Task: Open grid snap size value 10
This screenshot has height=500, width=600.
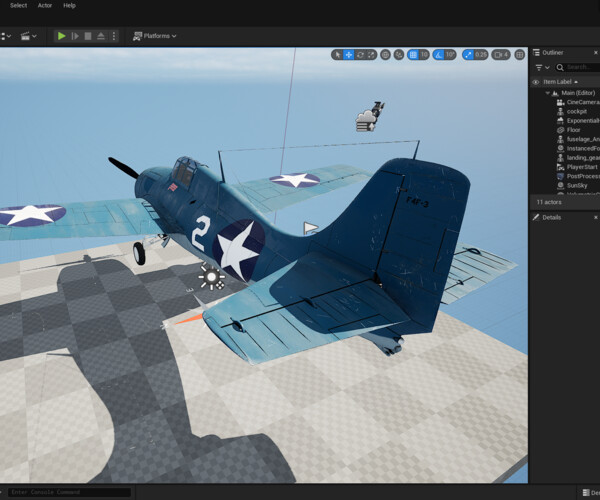Action: point(424,55)
